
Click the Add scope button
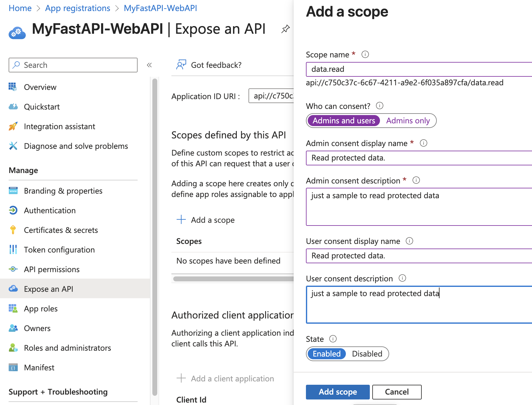[338, 392]
